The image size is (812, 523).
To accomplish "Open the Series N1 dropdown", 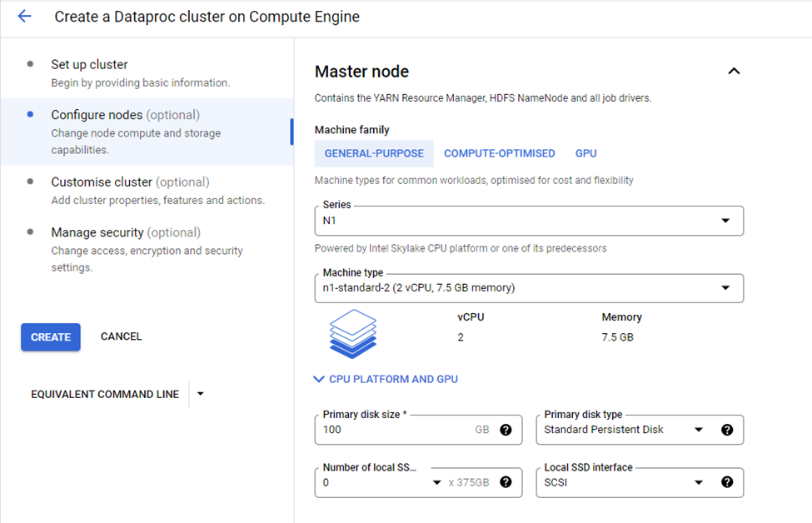I will [529, 222].
